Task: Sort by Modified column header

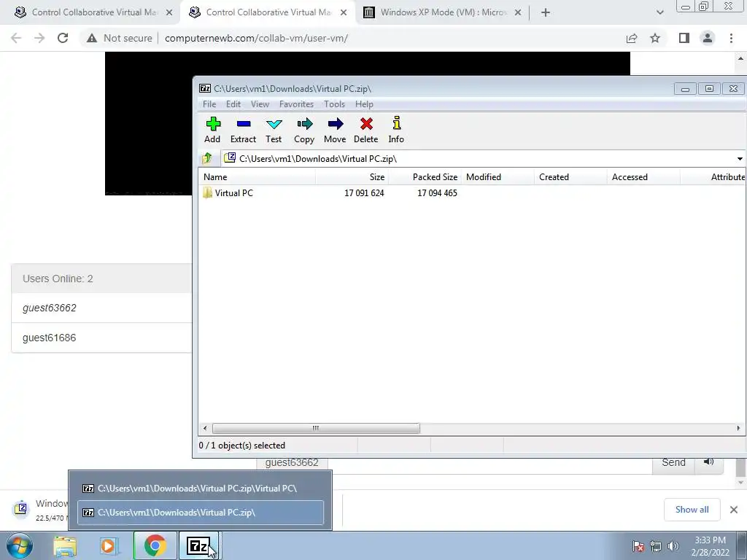Action: [x=498, y=176]
